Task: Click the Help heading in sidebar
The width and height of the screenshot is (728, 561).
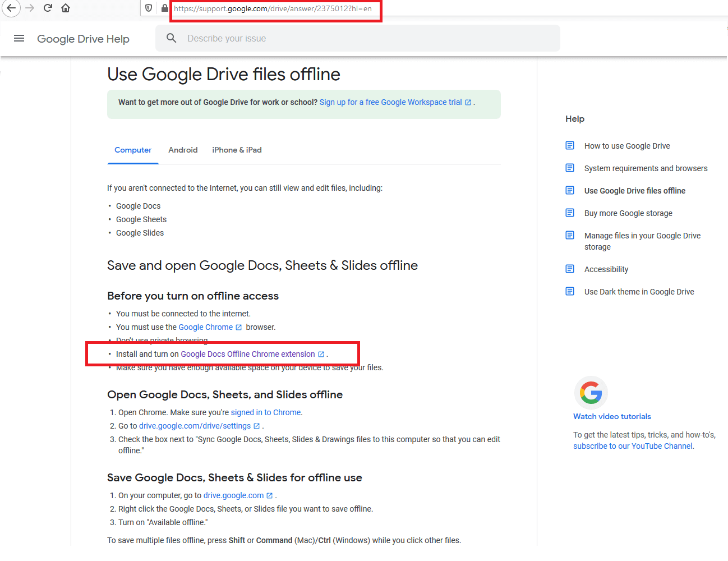Action: tap(575, 119)
